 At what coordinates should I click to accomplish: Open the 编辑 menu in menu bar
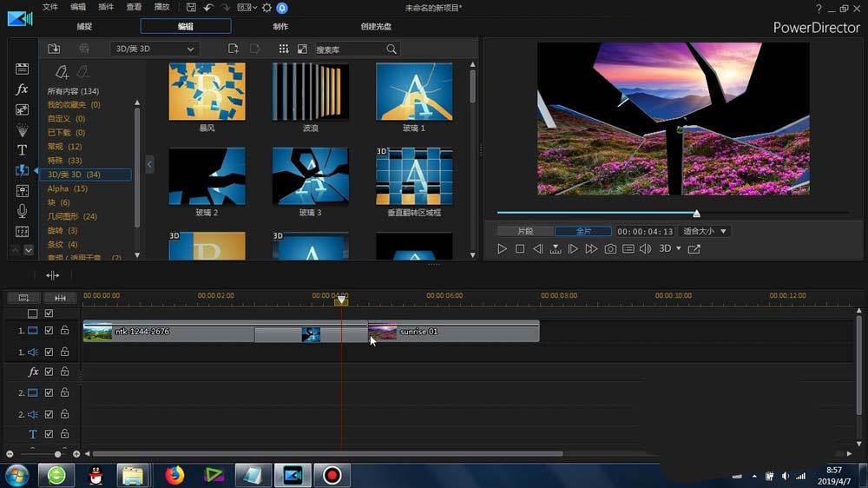78,7
